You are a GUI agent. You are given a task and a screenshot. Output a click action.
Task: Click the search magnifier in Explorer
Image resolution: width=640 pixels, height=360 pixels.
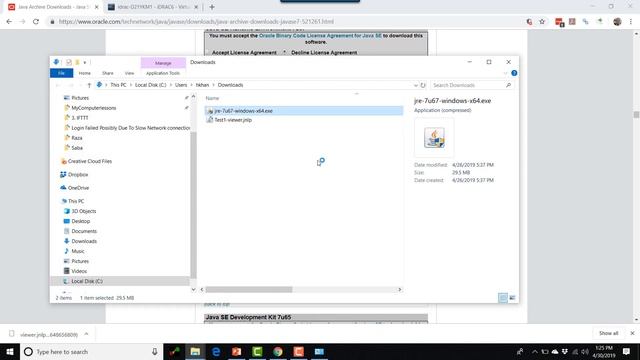[x=509, y=85]
